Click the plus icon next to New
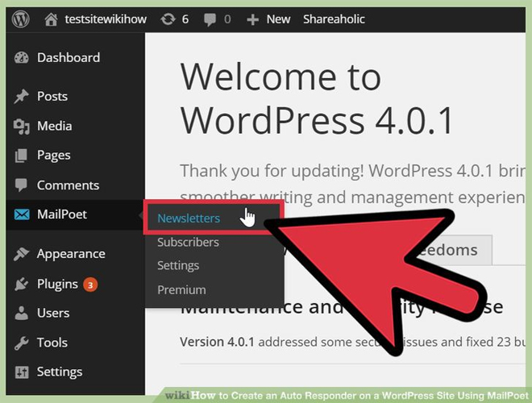532x403 pixels. 253,19
